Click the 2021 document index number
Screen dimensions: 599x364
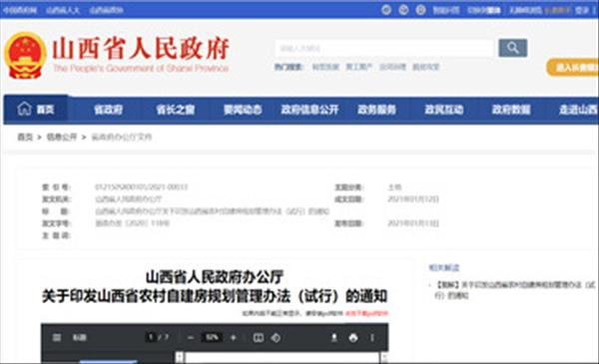coord(142,186)
